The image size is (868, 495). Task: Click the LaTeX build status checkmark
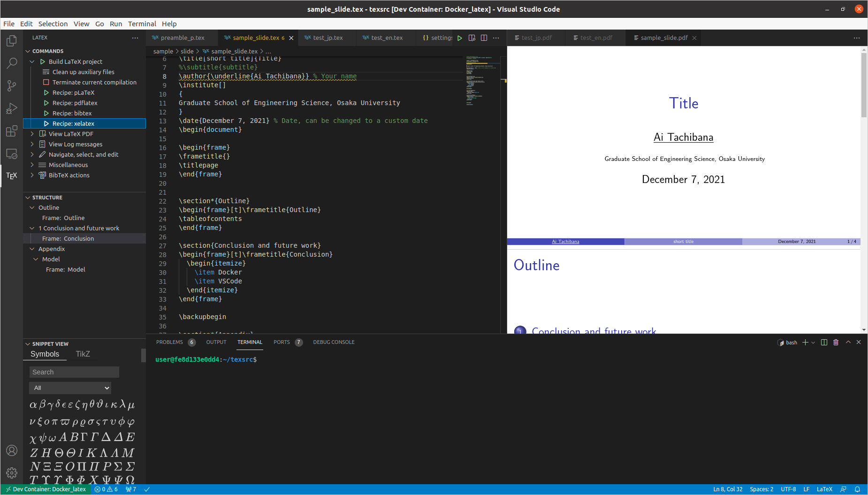pyautogui.click(x=147, y=489)
